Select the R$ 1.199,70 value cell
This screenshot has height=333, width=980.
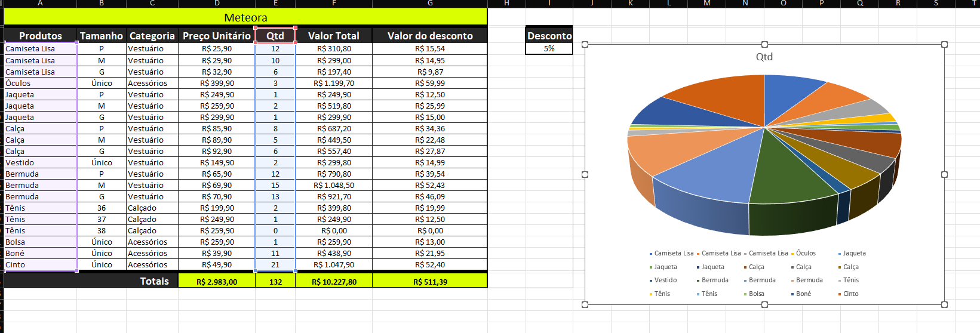[334, 83]
